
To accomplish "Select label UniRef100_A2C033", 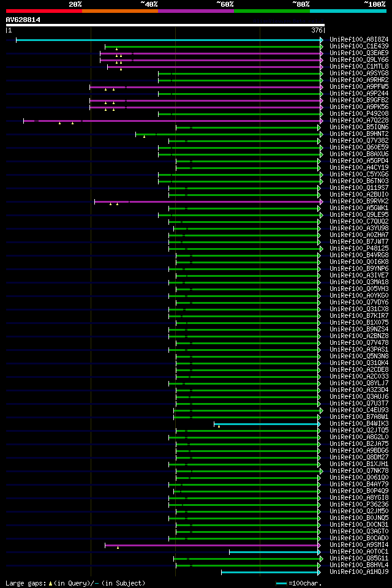I will coord(359,377).
